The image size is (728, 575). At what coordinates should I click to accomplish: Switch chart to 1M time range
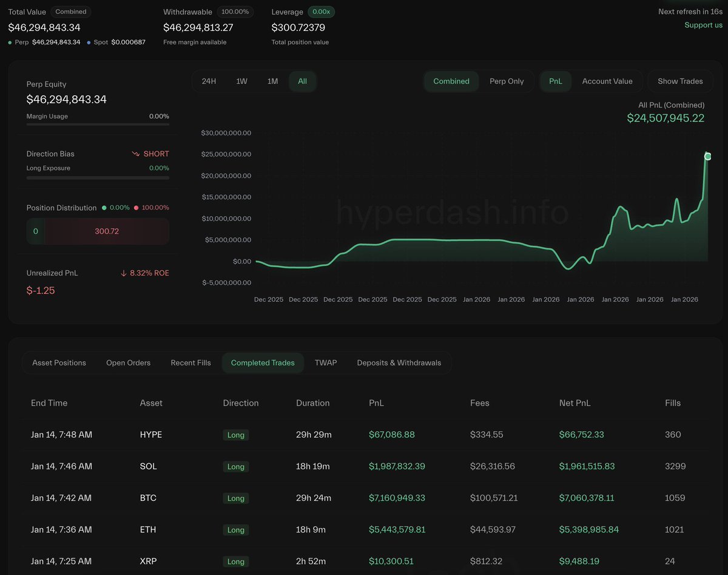pyautogui.click(x=272, y=81)
